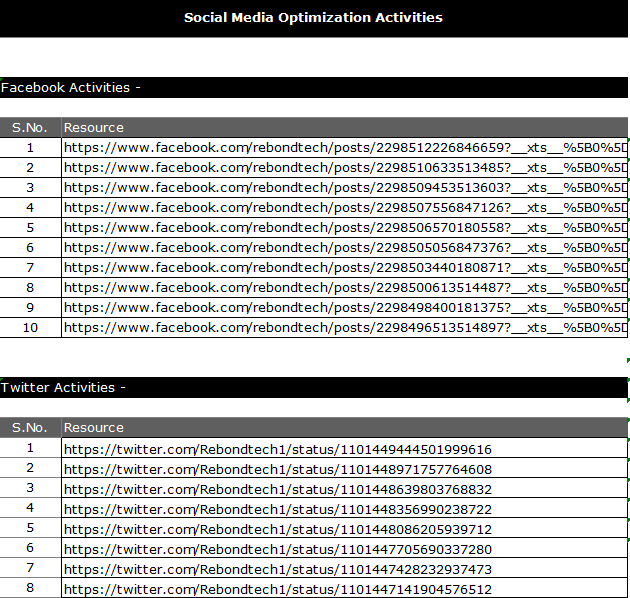630x598 pixels.
Task: Open Facebook post link 2298503440180871
Action: click(345, 268)
